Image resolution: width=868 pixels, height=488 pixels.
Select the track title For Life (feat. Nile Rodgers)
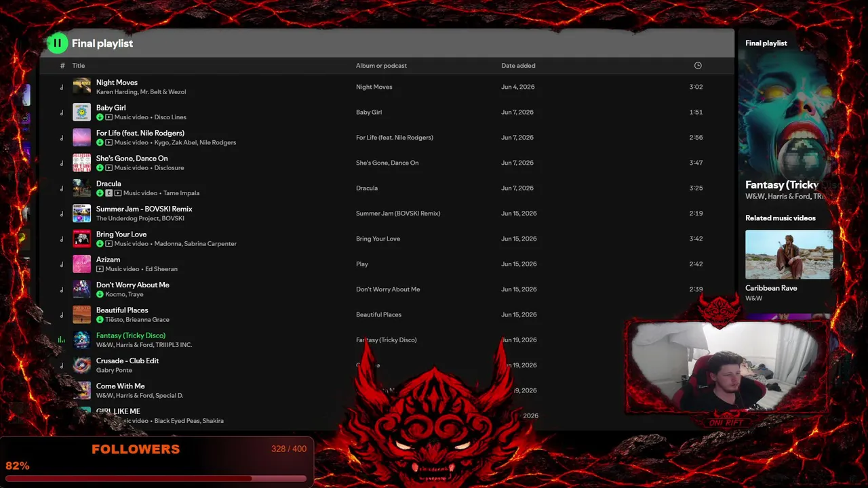click(140, 133)
